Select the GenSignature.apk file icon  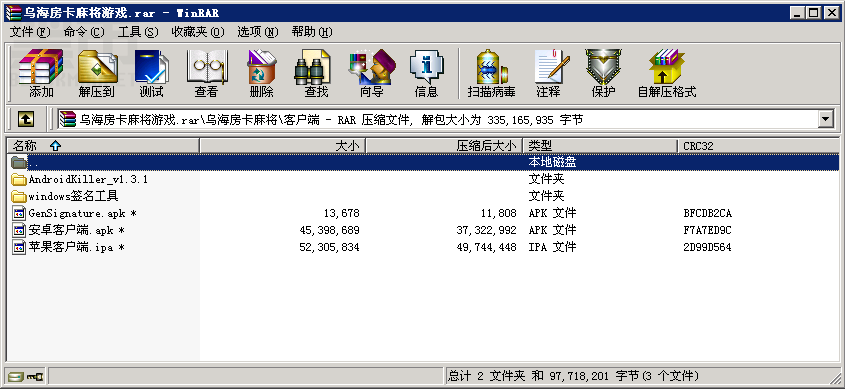19,213
